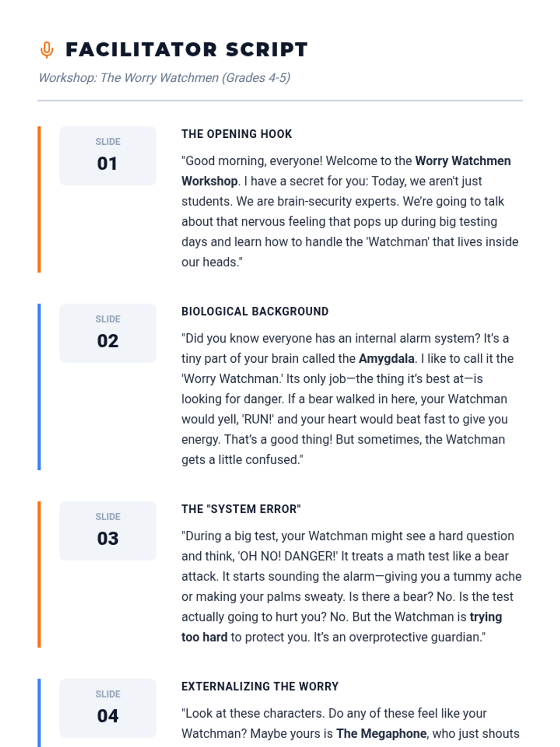The width and height of the screenshot is (560, 747).
Task: Click The "System Error" section title
Action: [241, 509]
